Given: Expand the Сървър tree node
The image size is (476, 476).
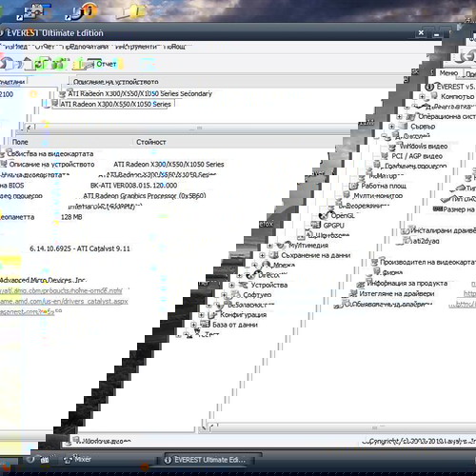Looking at the screenshot, I should click(392, 127).
